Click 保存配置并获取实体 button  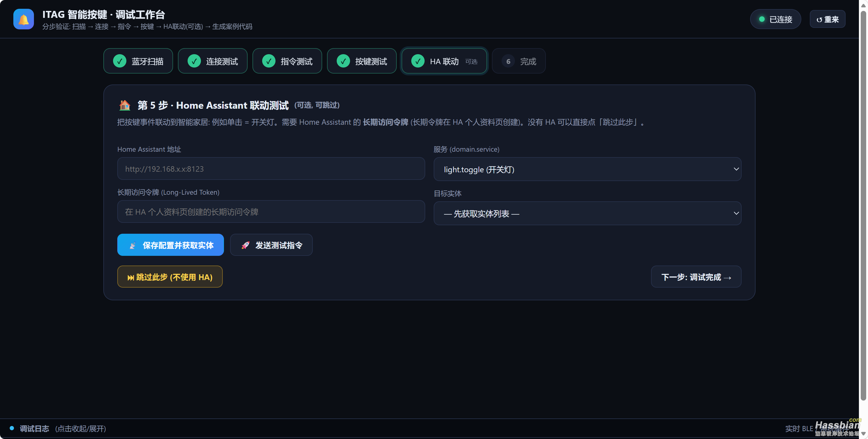click(x=171, y=245)
